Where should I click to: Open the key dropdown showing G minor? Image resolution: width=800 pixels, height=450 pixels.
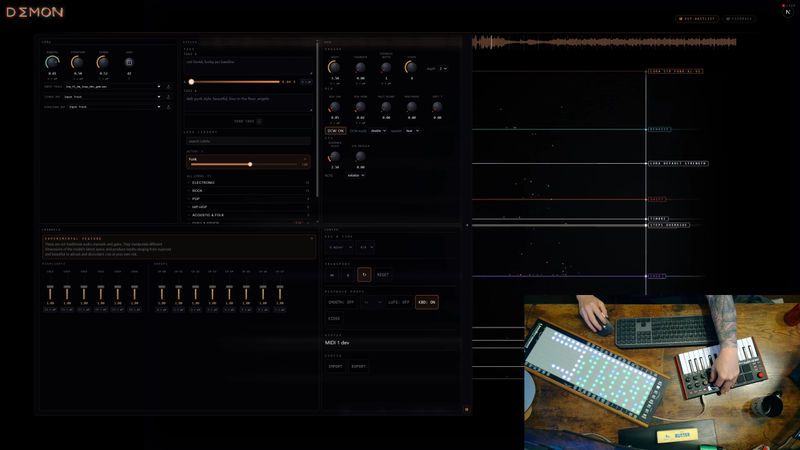coord(339,247)
